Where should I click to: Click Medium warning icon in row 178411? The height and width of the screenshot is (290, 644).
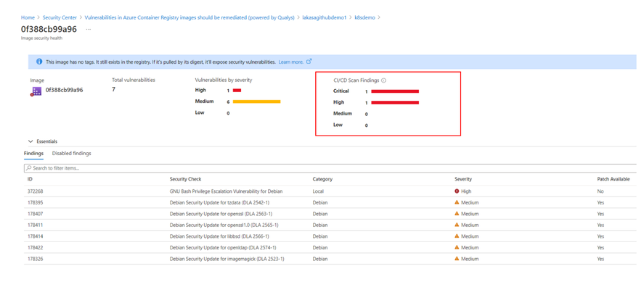pyautogui.click(x=457, y=225)
